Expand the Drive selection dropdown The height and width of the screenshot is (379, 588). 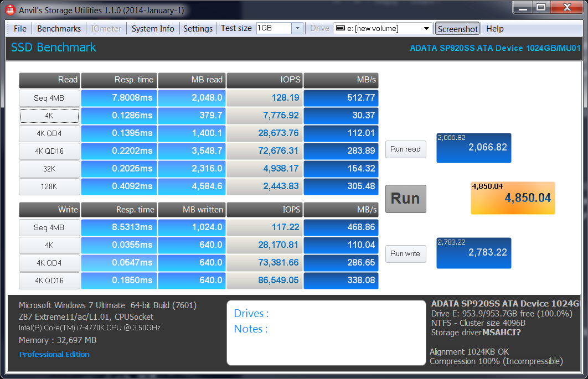point(426,29)
